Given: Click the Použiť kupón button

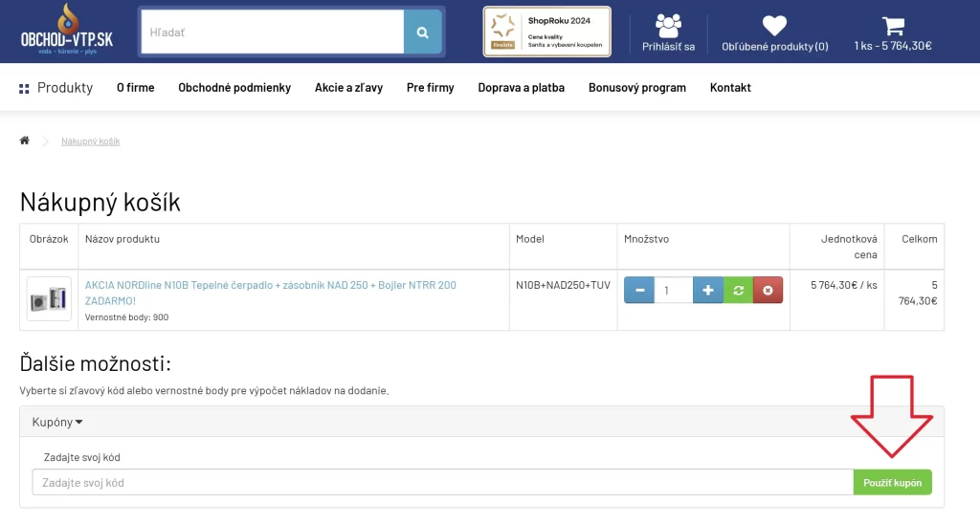Looking at the screenshot, I should pos(892,483).
